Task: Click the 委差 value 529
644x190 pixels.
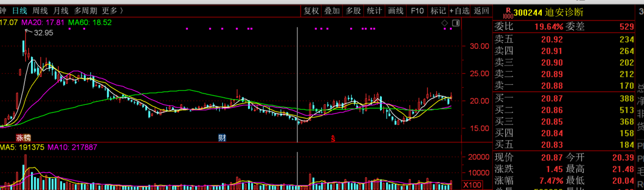Action: tap(627, 27)
